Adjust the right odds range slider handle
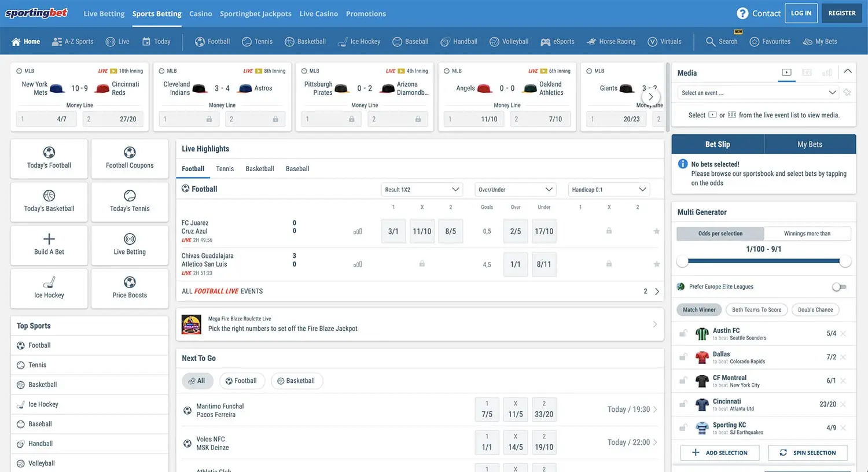The width and height of the screenshot is (868, 472). tap(845, 261)
